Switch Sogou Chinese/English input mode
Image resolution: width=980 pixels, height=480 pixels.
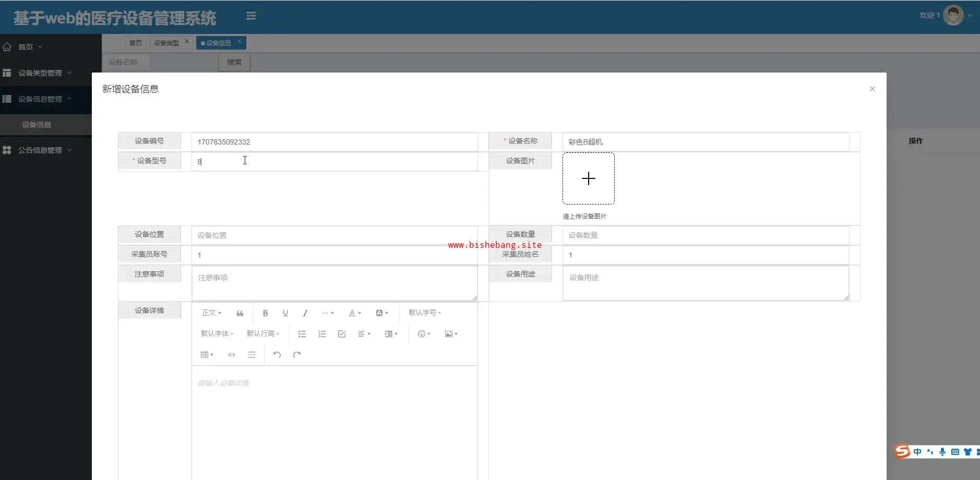(917, 452)
